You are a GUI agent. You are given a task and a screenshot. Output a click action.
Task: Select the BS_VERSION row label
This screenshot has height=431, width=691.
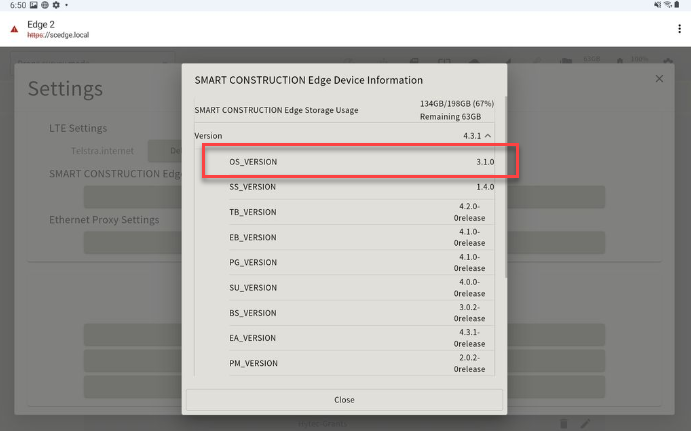[x=253, y=313]
